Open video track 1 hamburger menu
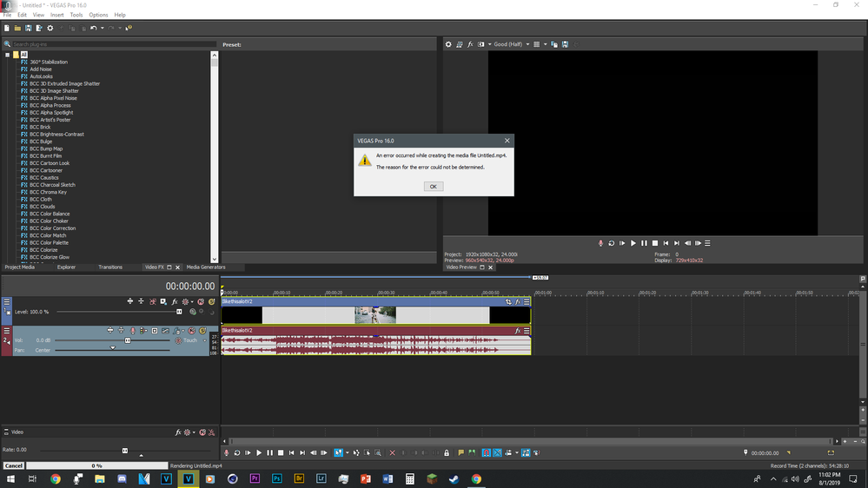The height and width of the screenshot is (488, 868). 7,301
